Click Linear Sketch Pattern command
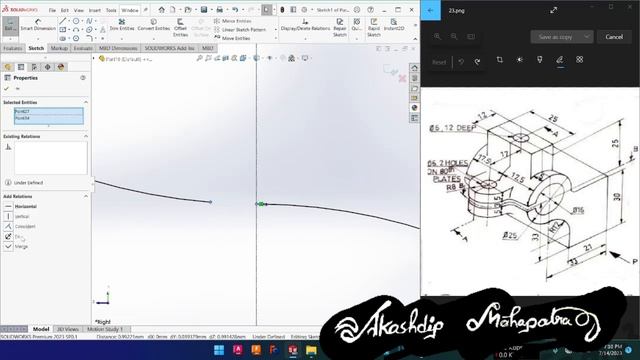 [240, 29]
